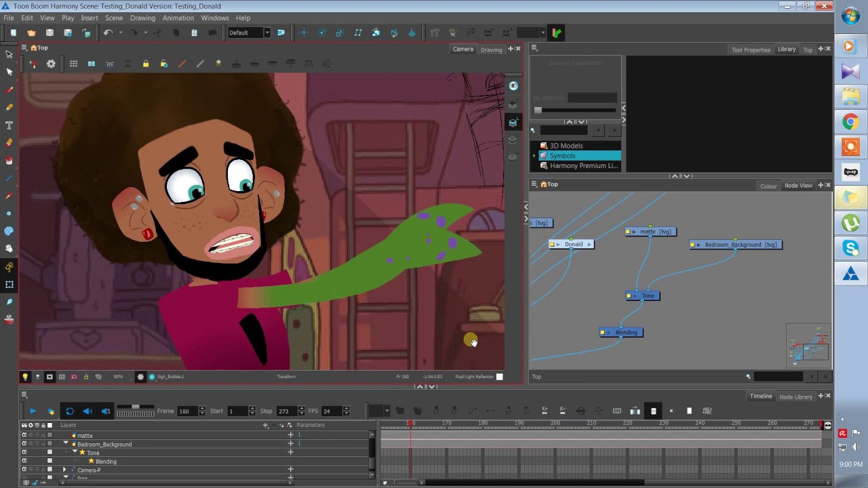Toggle the Blending node enable square
The image size is (868, 488).
pyautogui.click(x=603, y=333)
